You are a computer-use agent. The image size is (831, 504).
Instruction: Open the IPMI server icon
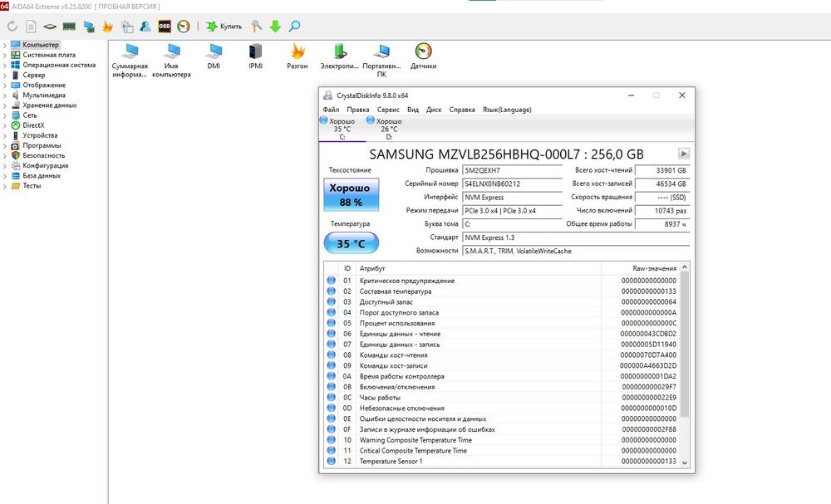pos(255,56)
